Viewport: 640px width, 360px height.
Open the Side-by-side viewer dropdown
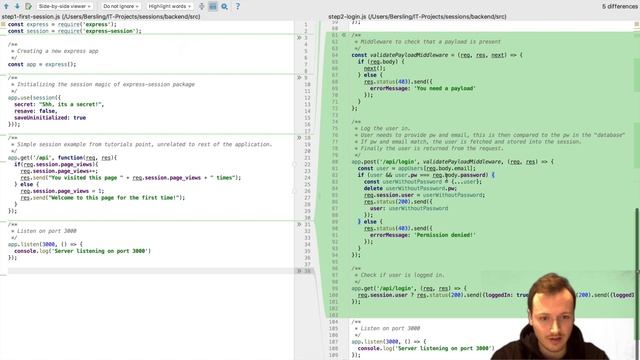(x=64, y=6)
